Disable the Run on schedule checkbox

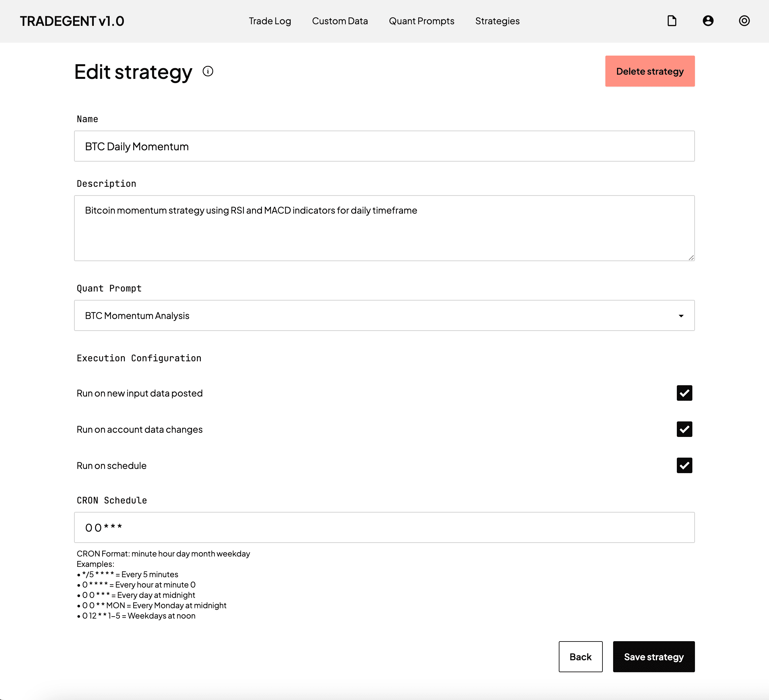click(684, 465)
